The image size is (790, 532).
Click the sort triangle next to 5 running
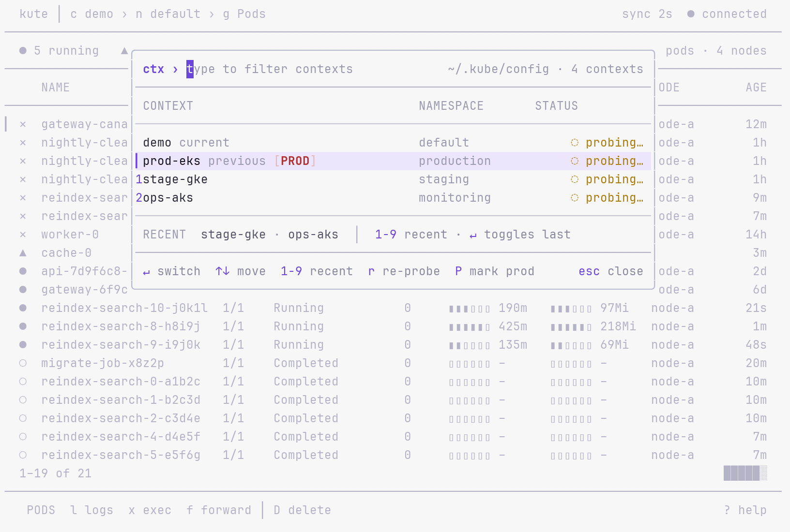point(124,51)
